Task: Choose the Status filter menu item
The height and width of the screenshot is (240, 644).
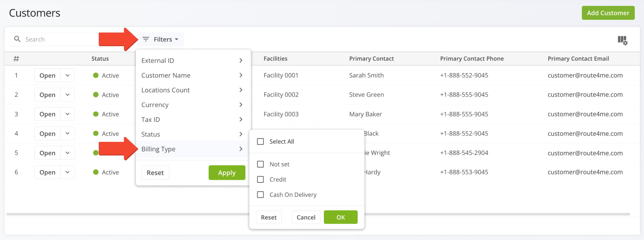Action: click(151, 134)
